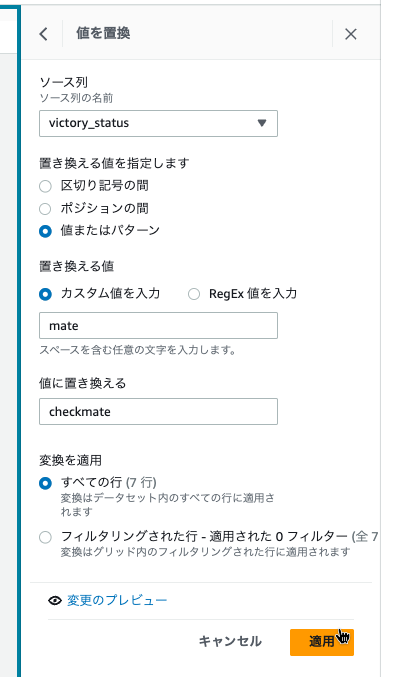Go back using the left chevron icon

(x=43, y=34)
